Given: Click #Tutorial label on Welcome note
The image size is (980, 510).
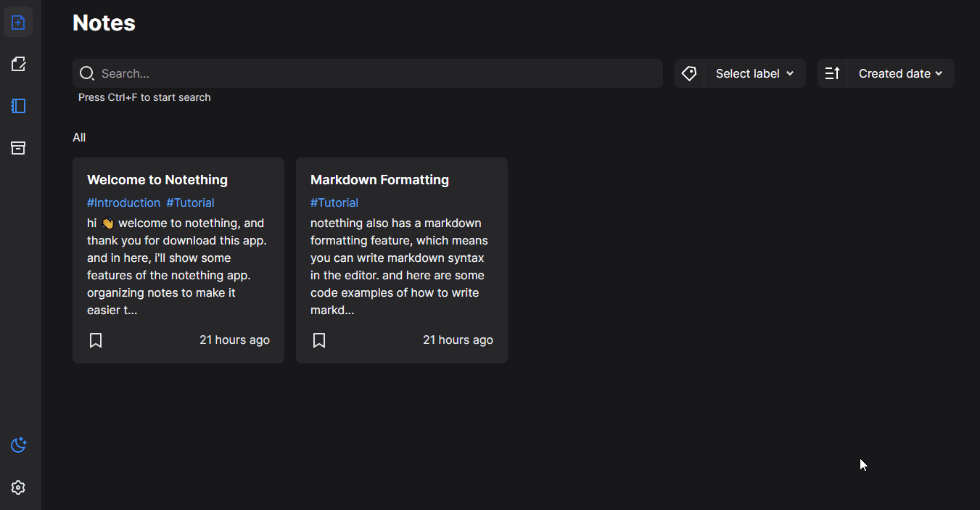Looking at the screenshot, I should [190, 202].
